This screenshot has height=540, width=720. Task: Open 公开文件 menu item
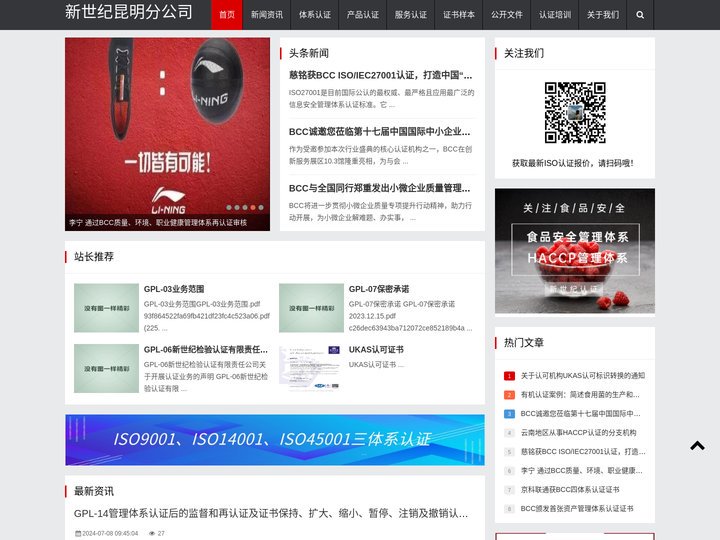pyautogui.click(x=507, y=15)
